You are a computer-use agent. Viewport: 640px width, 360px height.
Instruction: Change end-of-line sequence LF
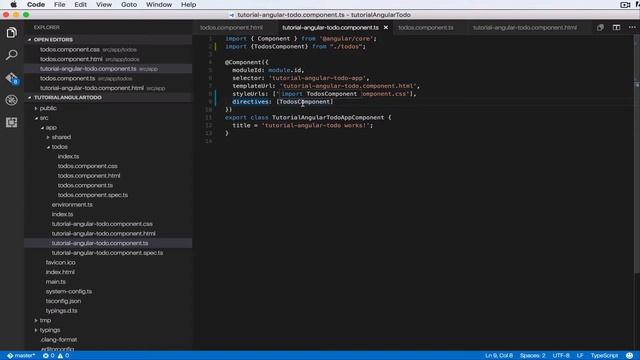pyautogui.click(x=580, y=356)
